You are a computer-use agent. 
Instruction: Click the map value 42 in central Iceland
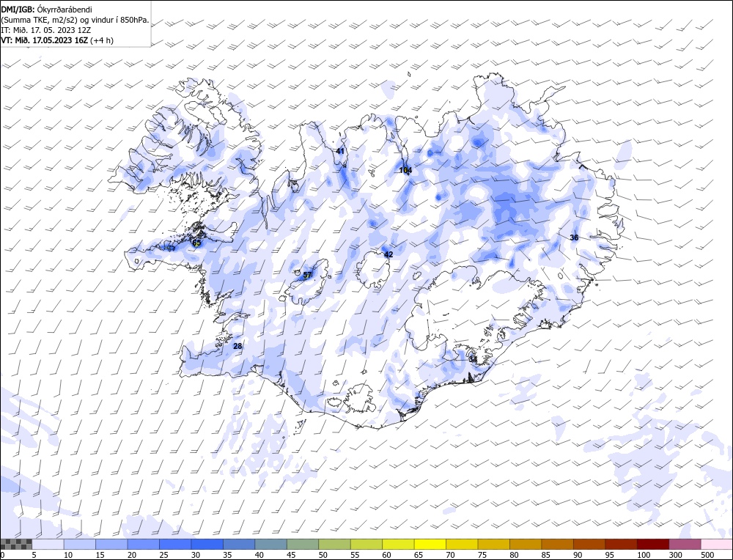coord(388,254)
